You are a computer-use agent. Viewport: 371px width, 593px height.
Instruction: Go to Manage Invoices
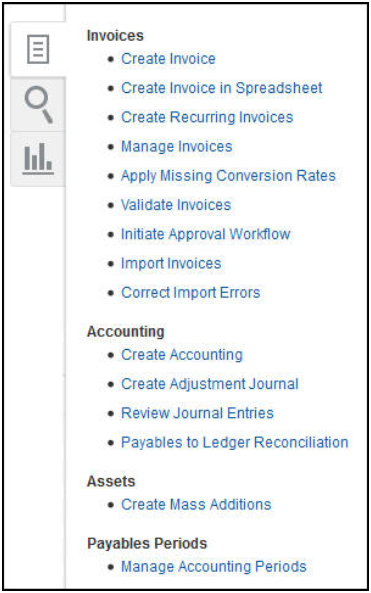click(177, 146)
